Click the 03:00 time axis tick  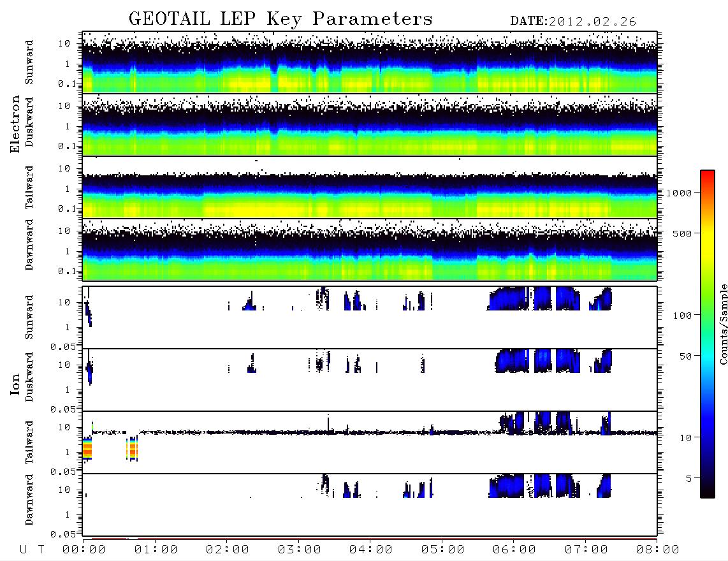(300, 550)
